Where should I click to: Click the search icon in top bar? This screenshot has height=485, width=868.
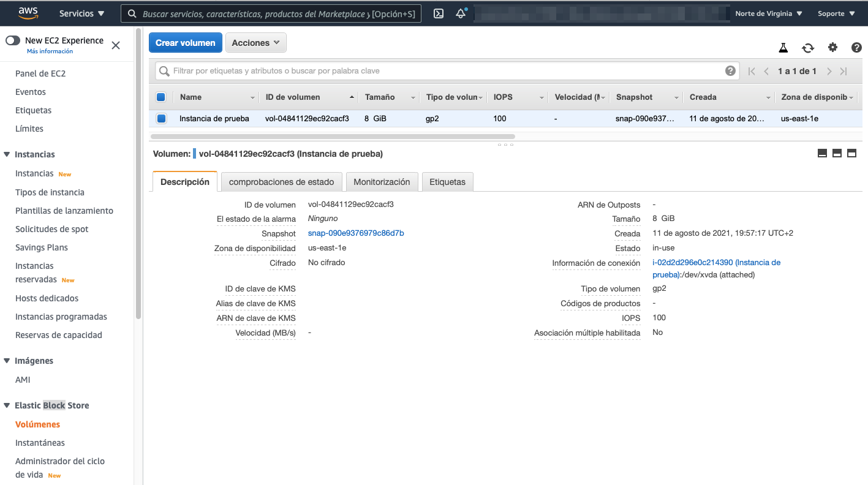132,13
